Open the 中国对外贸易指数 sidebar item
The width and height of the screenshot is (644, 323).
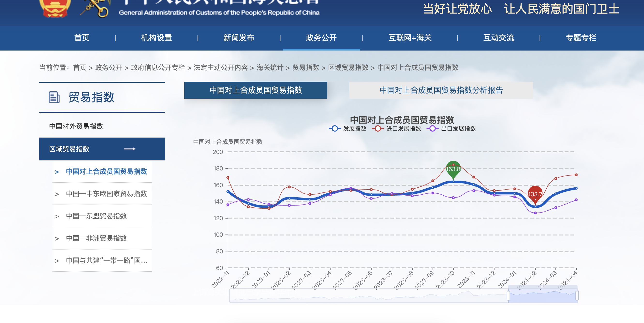coord(76,126)
